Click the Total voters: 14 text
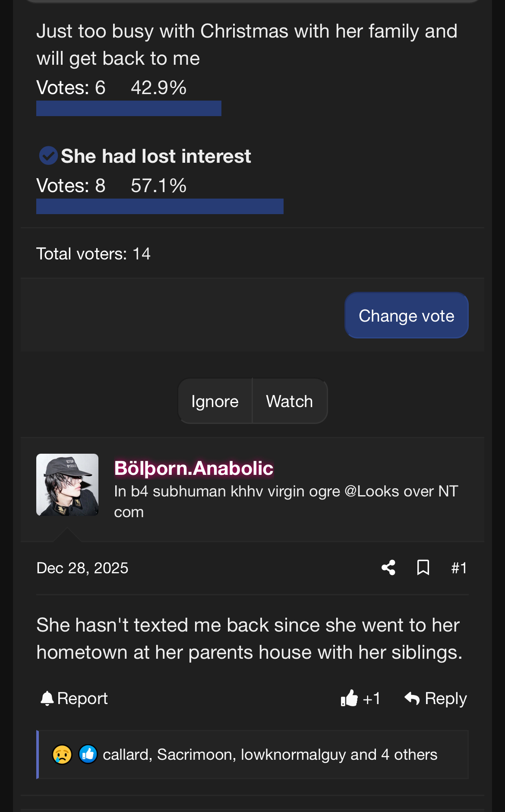 (x=93, y=254)
